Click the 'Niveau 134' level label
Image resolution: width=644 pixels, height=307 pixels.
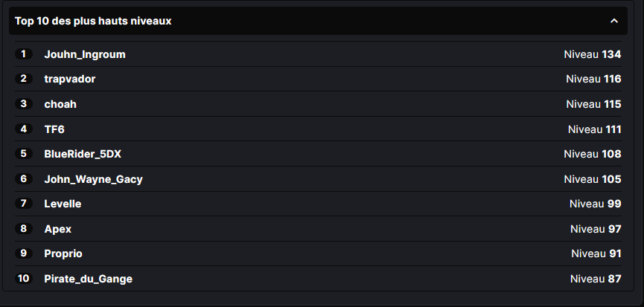[592, 54]
